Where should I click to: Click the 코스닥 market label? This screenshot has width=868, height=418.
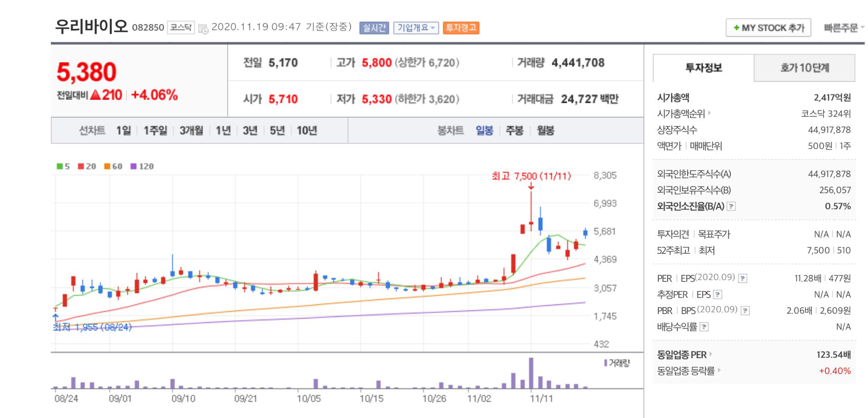(181, 27)
